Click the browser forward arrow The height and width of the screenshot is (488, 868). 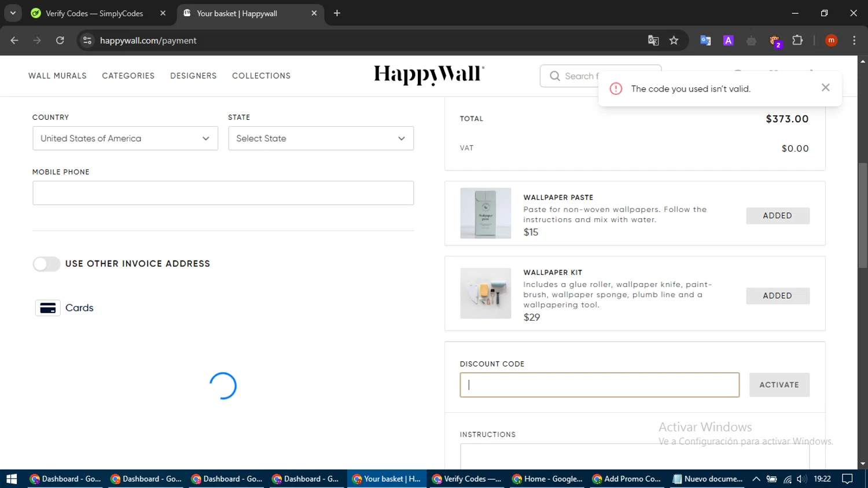(37, 41)
